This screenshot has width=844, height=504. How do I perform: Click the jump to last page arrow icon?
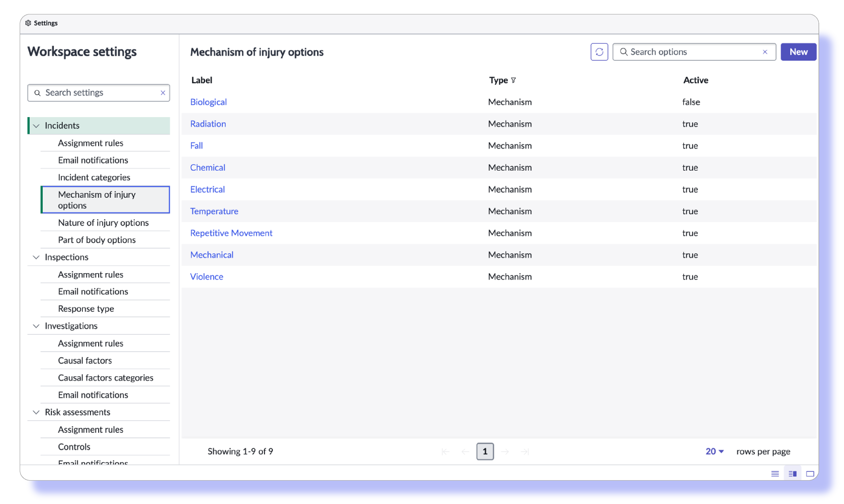click(x=524, y=451)
